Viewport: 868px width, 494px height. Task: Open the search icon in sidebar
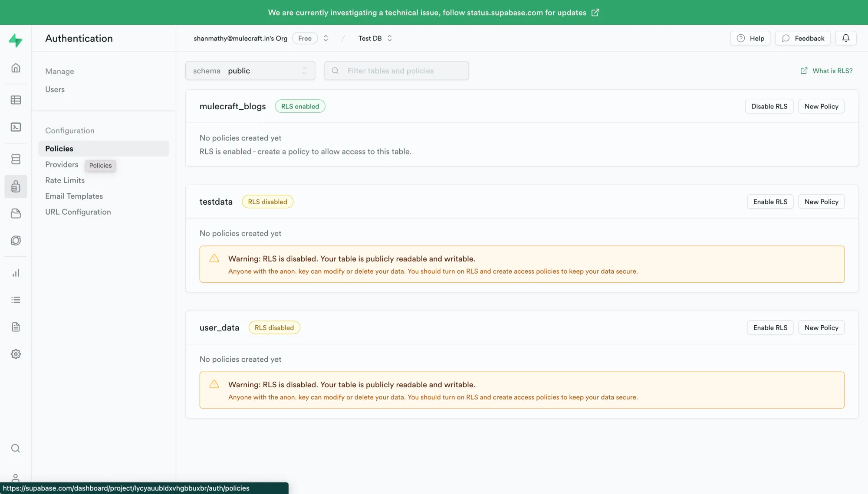tap(16, 448)
